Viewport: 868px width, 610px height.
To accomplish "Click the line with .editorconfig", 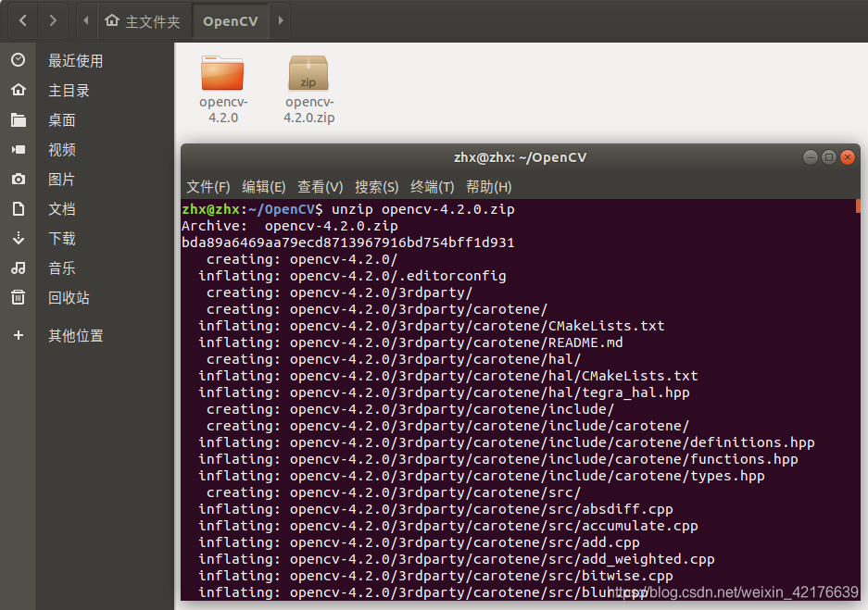I will 352,276.
